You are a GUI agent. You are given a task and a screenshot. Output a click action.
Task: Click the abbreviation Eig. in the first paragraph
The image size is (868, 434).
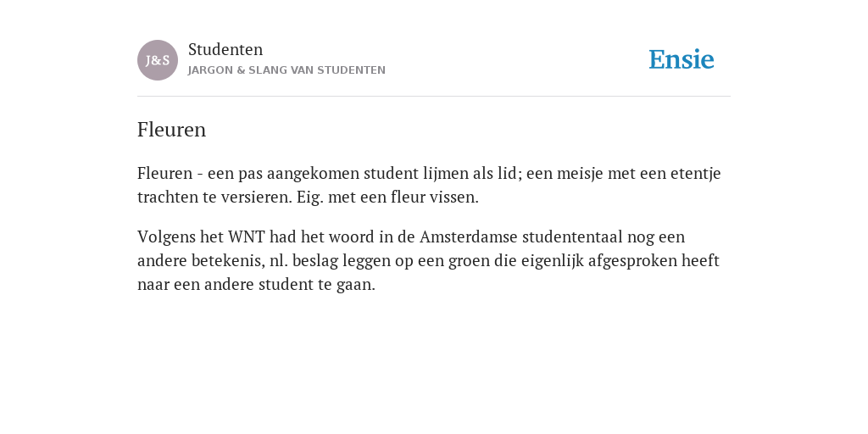310,197
